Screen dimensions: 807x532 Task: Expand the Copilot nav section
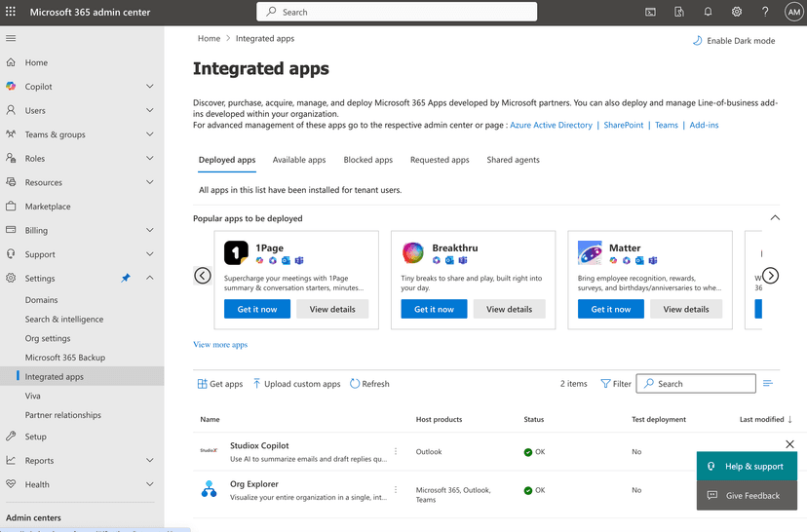(x=150, y=86)
